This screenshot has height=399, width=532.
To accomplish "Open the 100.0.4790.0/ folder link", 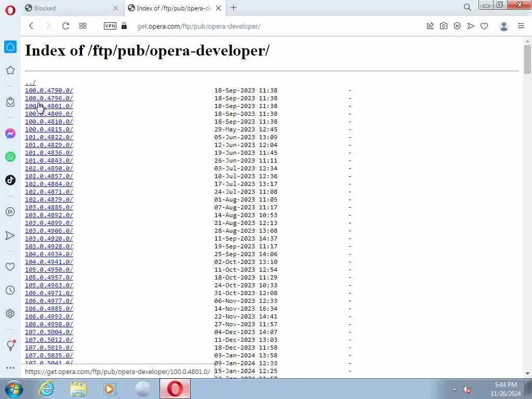I will [x=49, y=90].
